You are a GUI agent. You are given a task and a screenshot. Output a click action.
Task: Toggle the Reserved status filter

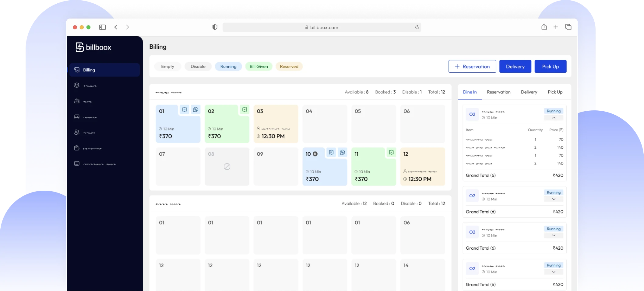coord(289,67)
